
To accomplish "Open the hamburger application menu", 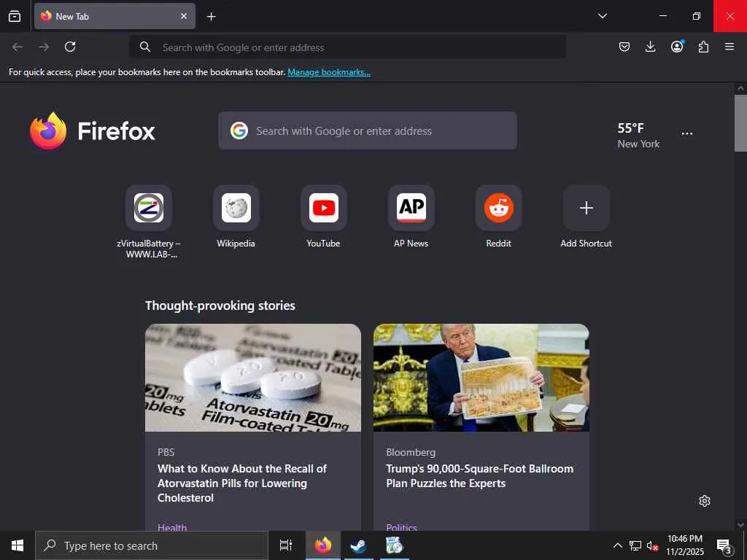I will pyautogui.click(x=729, y=47).
